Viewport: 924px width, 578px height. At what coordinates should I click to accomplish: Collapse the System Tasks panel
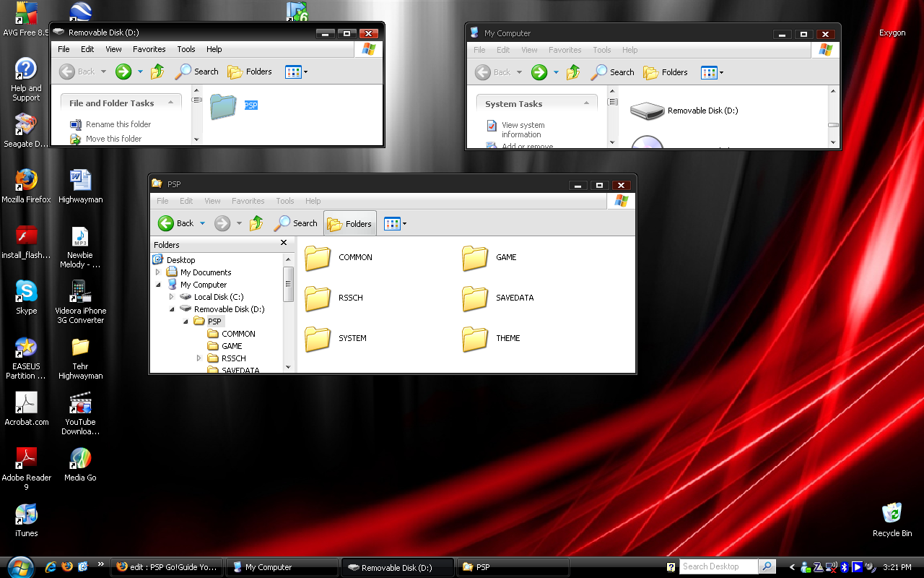[587, 103]
